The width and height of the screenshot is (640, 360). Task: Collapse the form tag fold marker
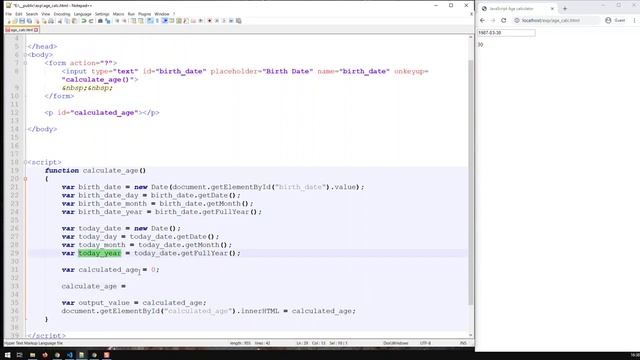pos(25,63)
